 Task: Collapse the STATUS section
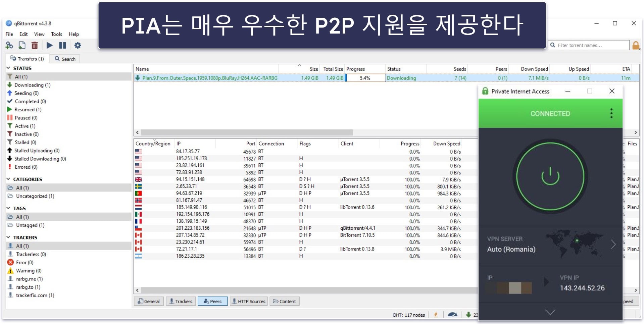click(x=8, y=68)
